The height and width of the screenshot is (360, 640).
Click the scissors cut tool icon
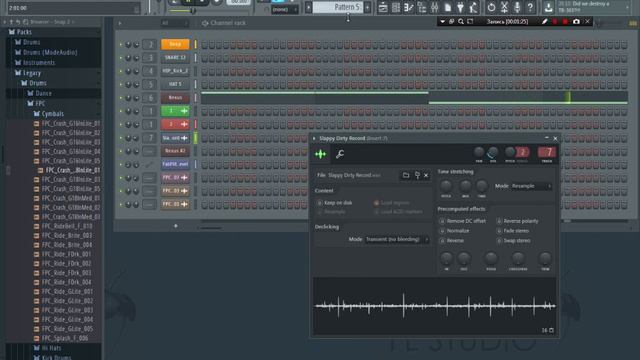(x=504, y=7)
